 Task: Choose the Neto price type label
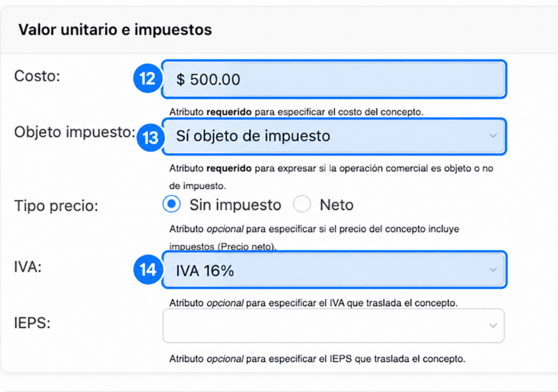pos(337,205)
